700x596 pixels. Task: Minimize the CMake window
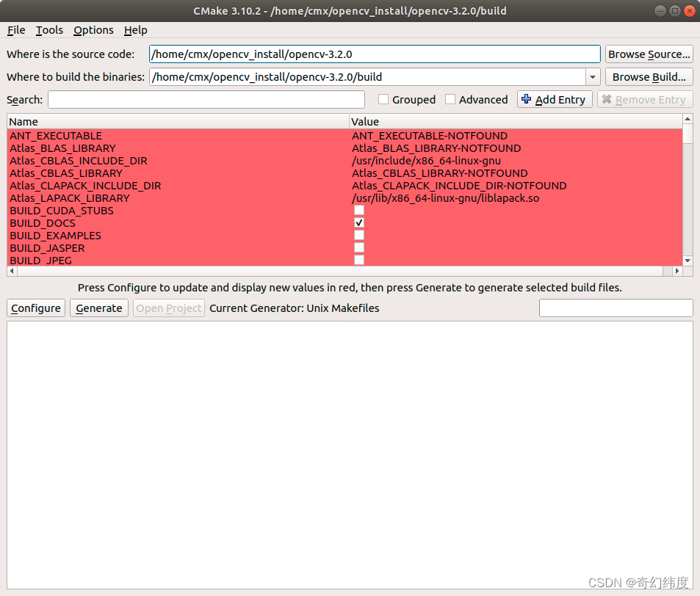pyautogui.click(x=660, y=11)
